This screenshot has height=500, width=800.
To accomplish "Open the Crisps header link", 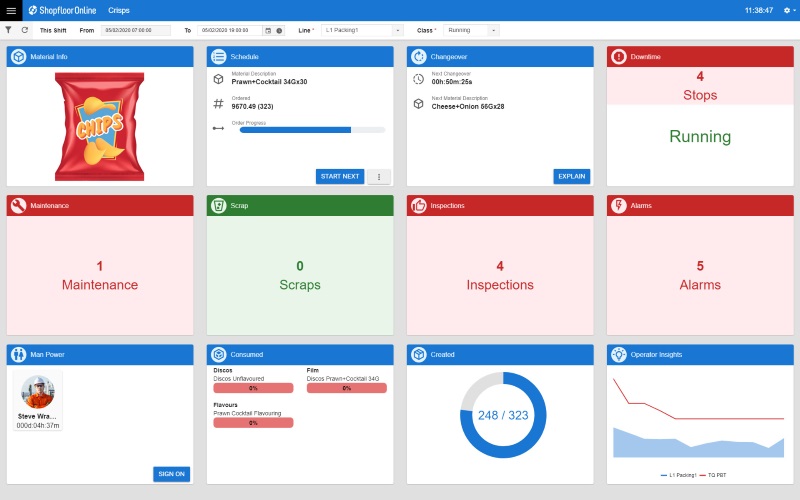I will pyautogui.click(x=119, y=10).
